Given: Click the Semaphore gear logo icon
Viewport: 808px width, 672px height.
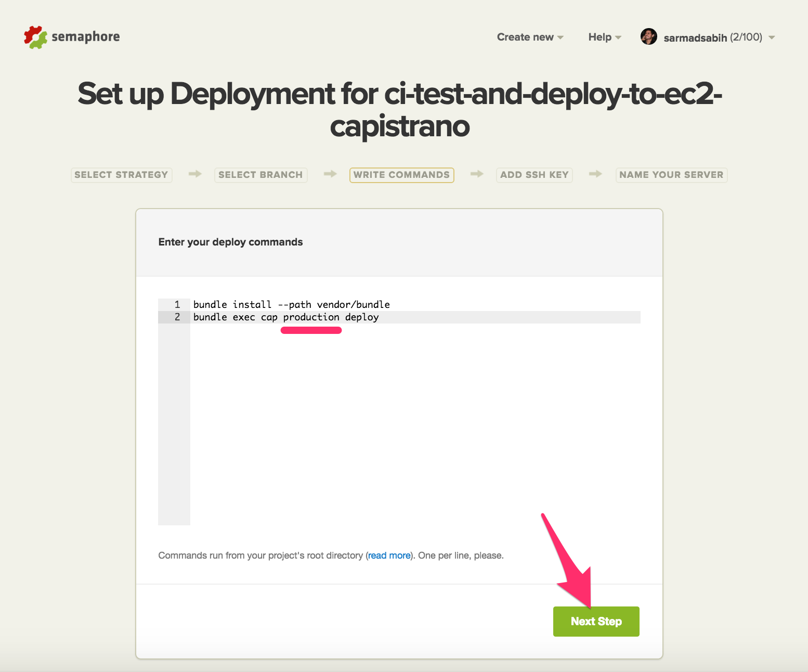Looking at the screenshot, I should click(35, 37).
